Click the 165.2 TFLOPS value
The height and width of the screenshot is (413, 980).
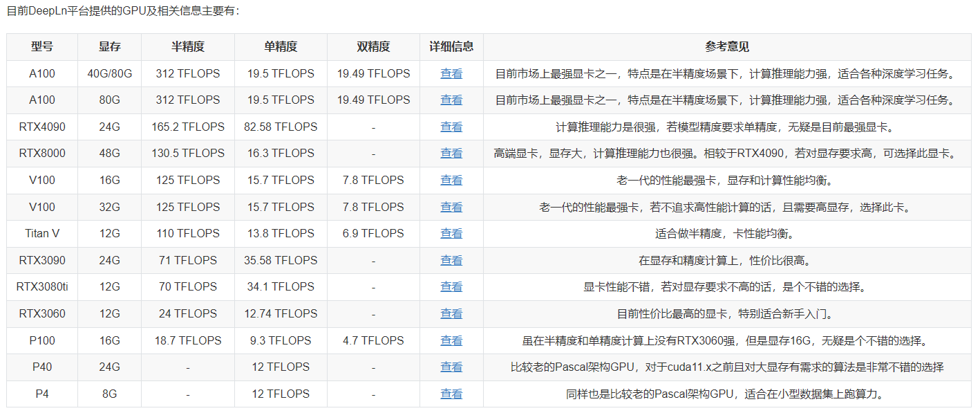tap(188, 127)
